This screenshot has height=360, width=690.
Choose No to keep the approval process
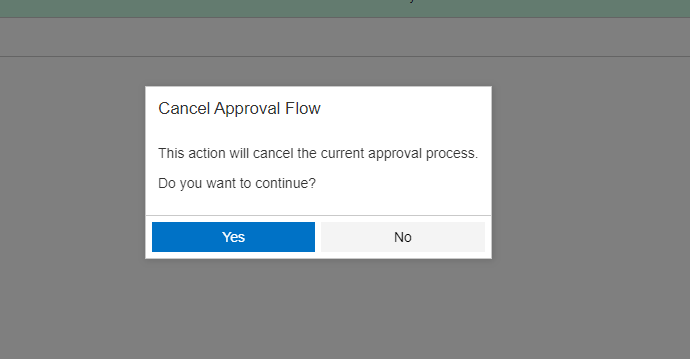pos(403,237)
